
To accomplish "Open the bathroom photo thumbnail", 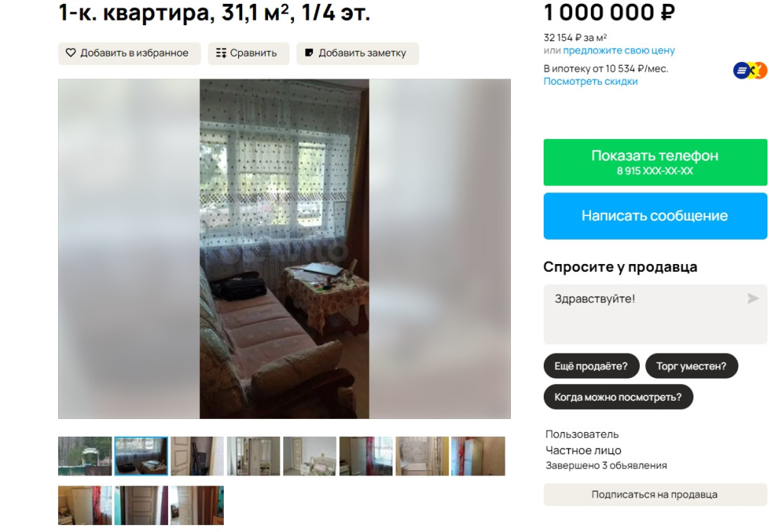I will pyautogui.click(x=422, y=456).
